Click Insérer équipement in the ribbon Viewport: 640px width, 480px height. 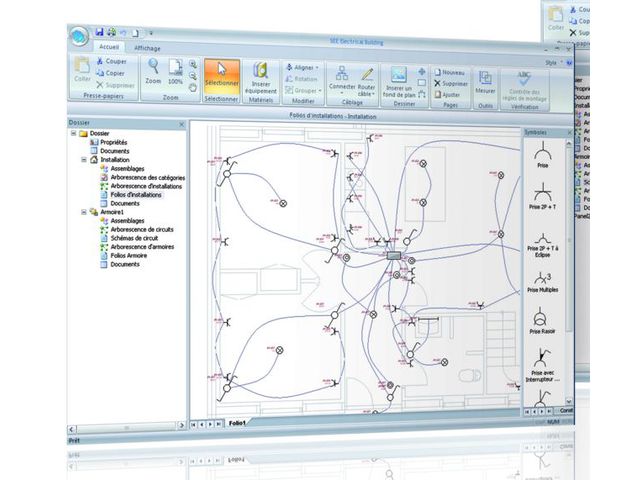pyautogui.click(x=259, y=78)
